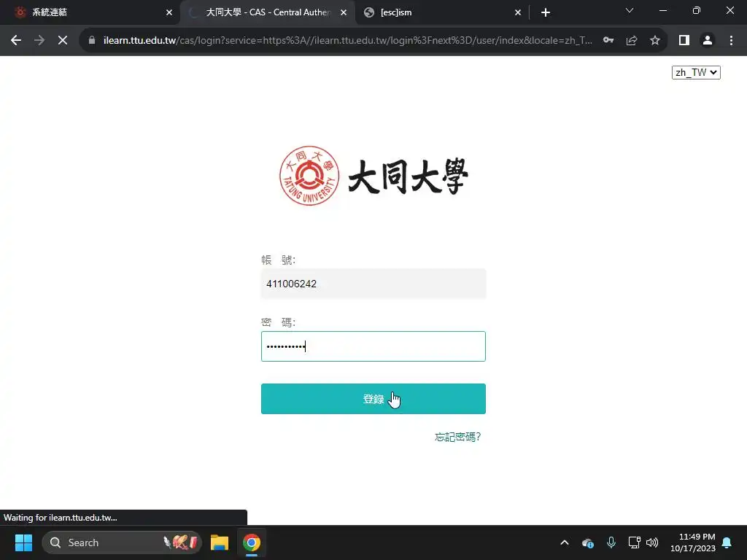This screenshot has height=560, width=747.
Task: Show hidden system tray icons
Action: (565, 542)
